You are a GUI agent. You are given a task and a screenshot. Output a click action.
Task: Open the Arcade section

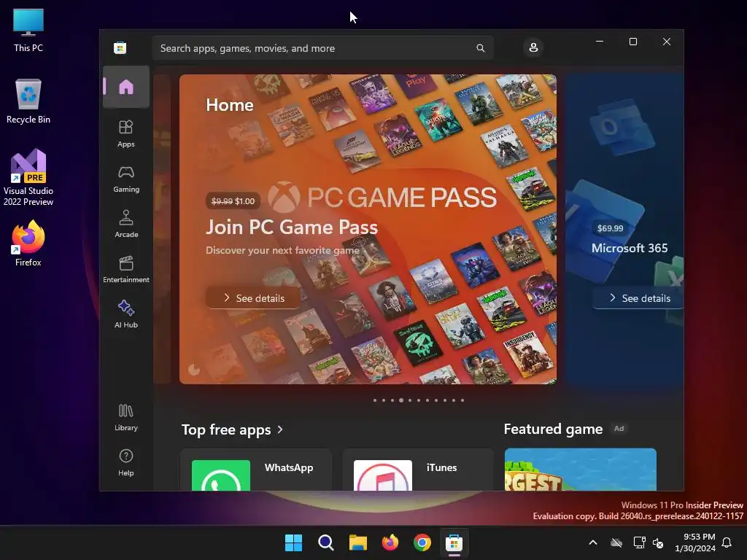tap(126, 225)
